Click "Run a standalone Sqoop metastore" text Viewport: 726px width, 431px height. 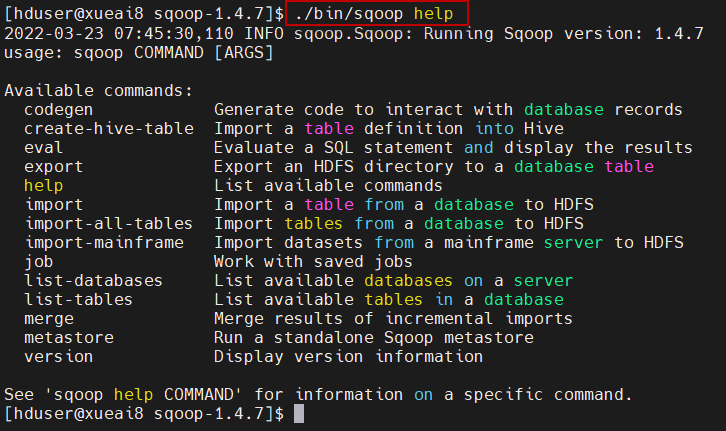tap(373, 337)
